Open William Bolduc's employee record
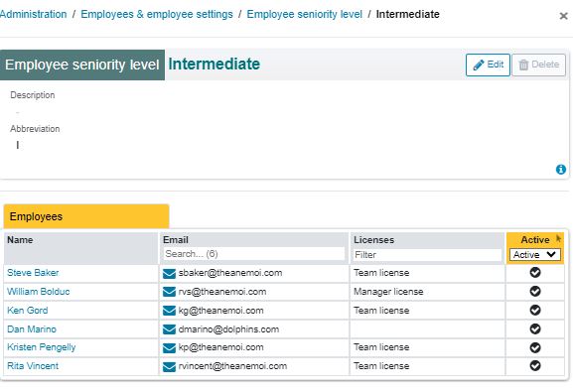573x392 pixels. [x=39, y=292]
